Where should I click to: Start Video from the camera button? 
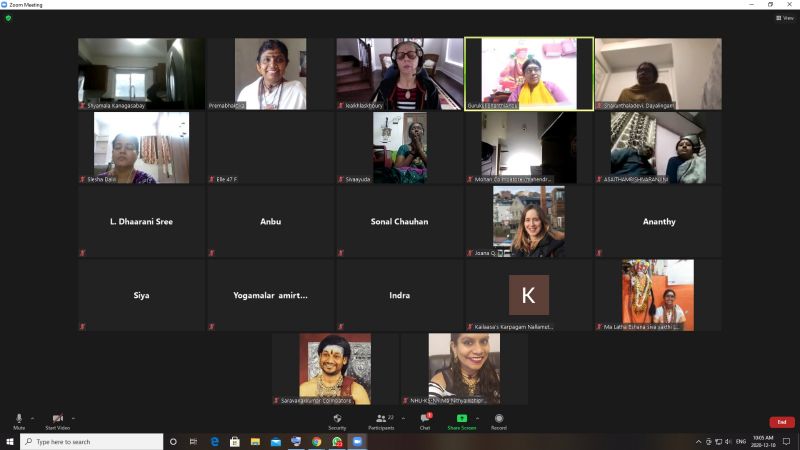click(x=57, y=419)
